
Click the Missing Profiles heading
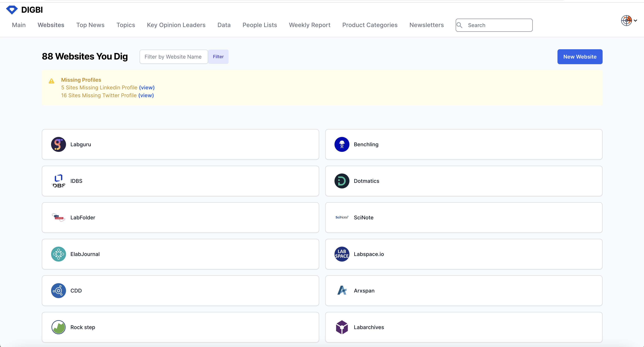point(81,80)
